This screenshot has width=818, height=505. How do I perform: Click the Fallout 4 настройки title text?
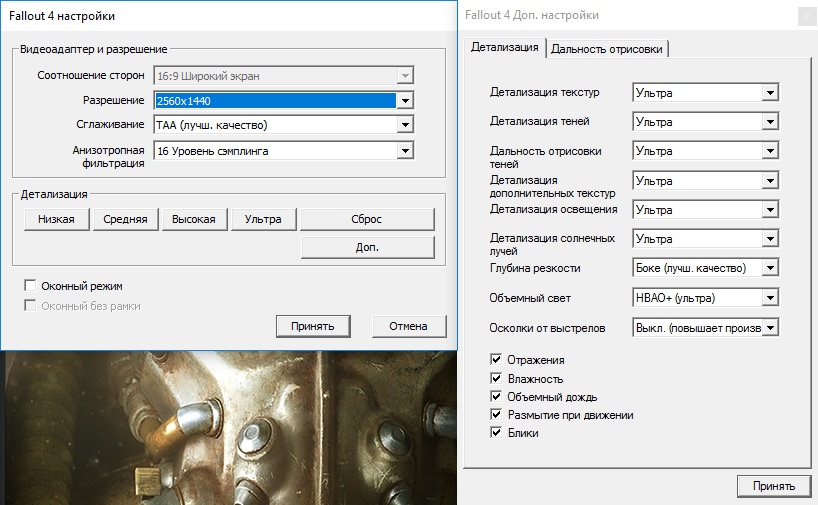[x=62, y=16]
